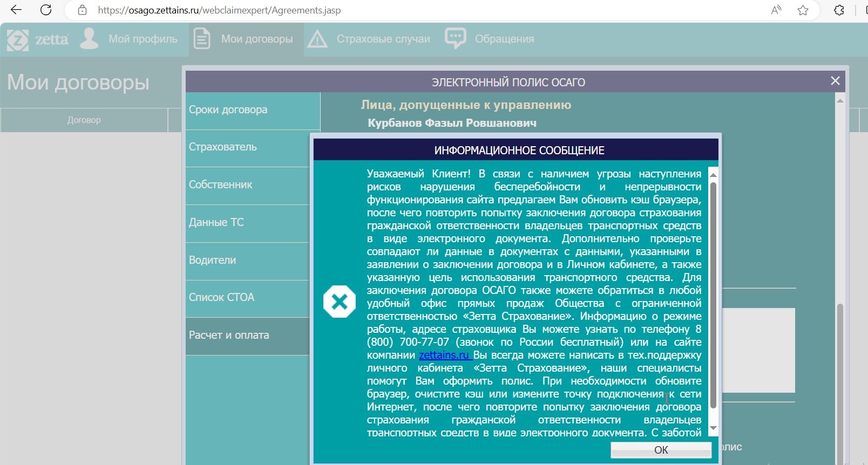Click the speech bubble icon

(456, 38)
